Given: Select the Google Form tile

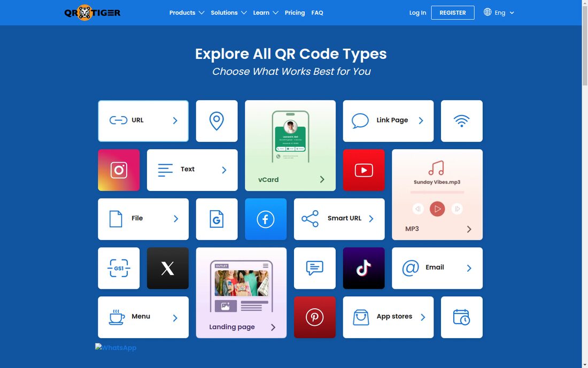Looking at the screenshot, I should (216, 219).
